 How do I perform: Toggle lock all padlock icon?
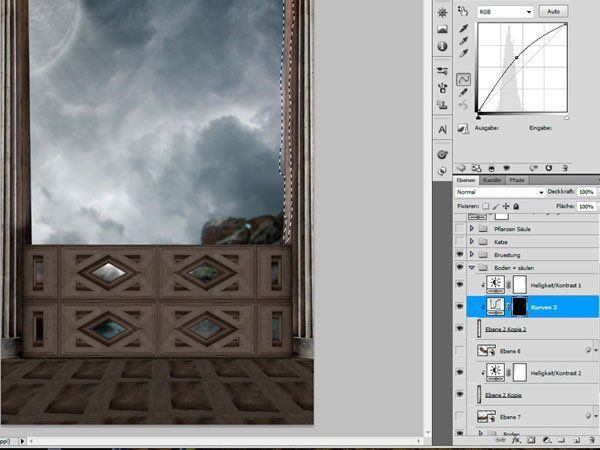[x=516, y=206]
